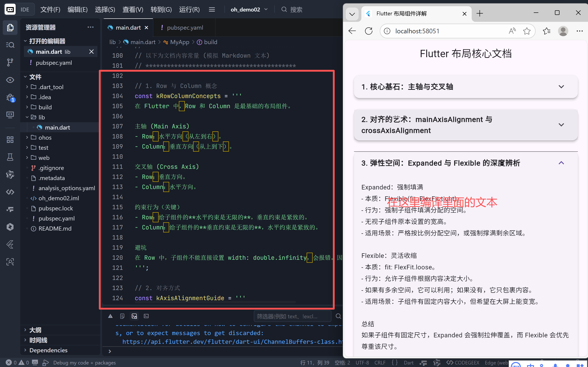Click the CODEGEEX item in status bar
Image resolution: width=588 pixels, height=367 pixels.
467,362
